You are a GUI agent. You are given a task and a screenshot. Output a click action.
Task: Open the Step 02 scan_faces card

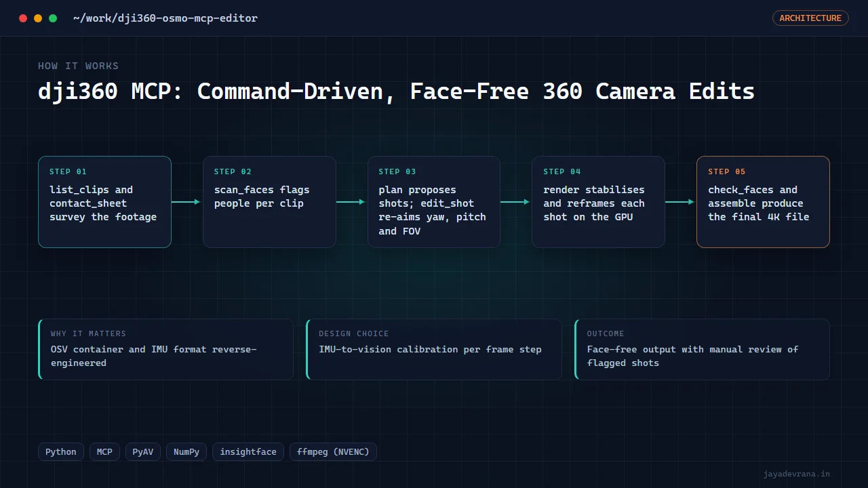point(269,202)
